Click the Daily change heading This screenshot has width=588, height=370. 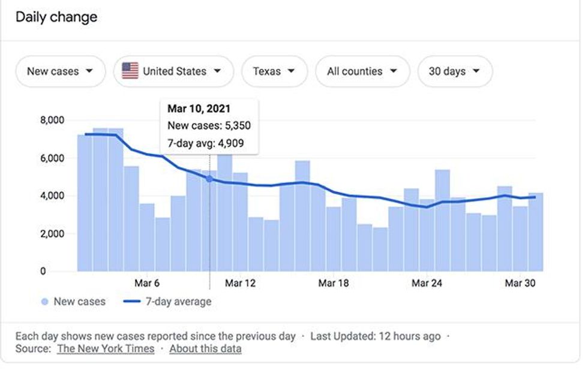coord(56,17)
